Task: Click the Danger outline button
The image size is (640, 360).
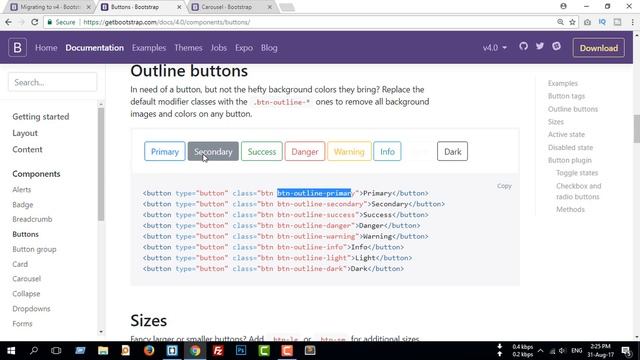Action: coord(305,151)
